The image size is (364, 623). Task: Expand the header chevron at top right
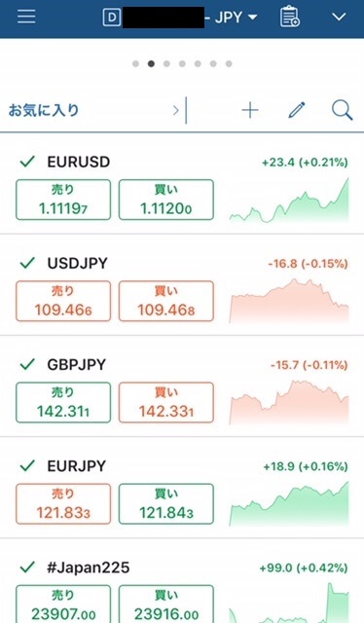click(x=339, y=17)
